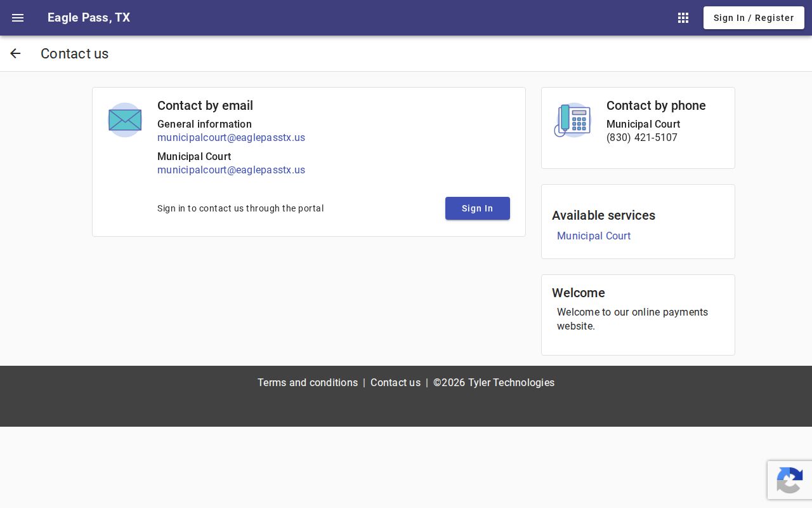Click the Available services heading
Image resolution: width=812 pixels, height=508 pixels.
click(603, 215)
